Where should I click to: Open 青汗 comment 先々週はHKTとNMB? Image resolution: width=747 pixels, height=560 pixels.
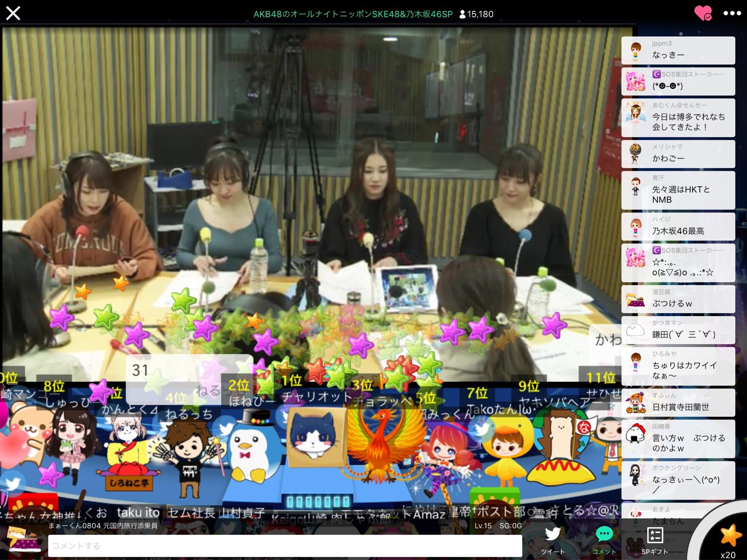678,190
